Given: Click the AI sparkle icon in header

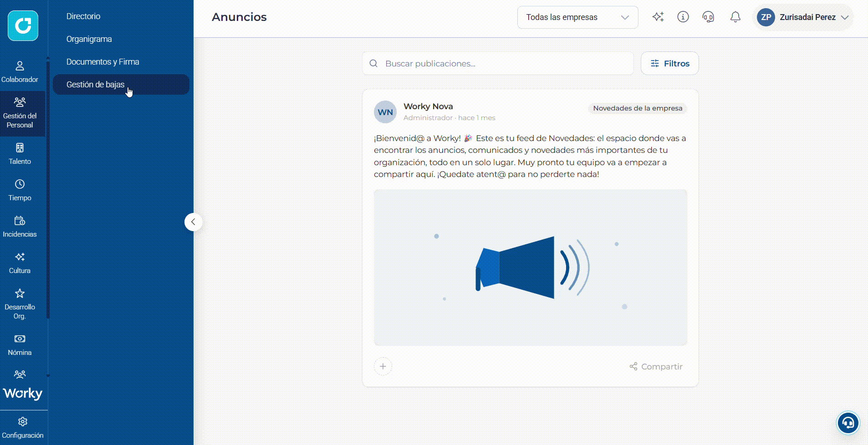Looking at the screenshot, I should [x=658, y=17].
